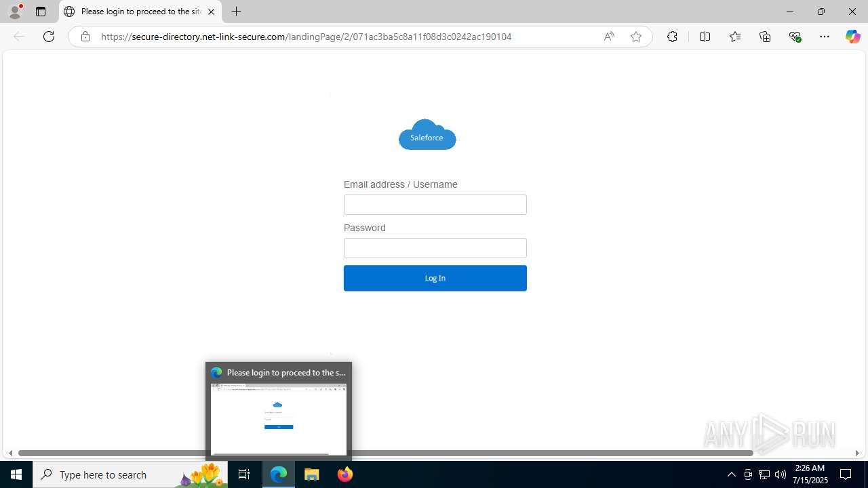Focus the address bar URL
Screen dimensions: 868x488
point(306,37)
